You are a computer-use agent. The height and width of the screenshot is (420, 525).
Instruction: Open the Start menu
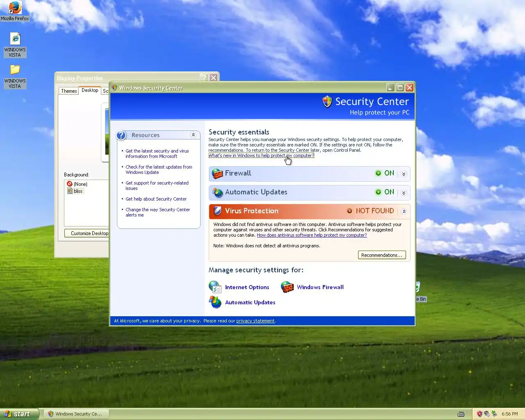(19, 414)
